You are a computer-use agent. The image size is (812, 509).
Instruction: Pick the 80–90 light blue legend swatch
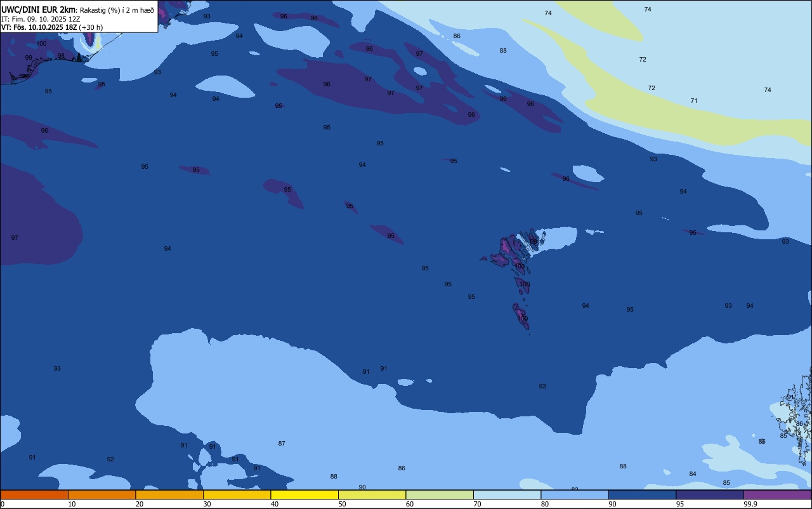tap(575, 494)
